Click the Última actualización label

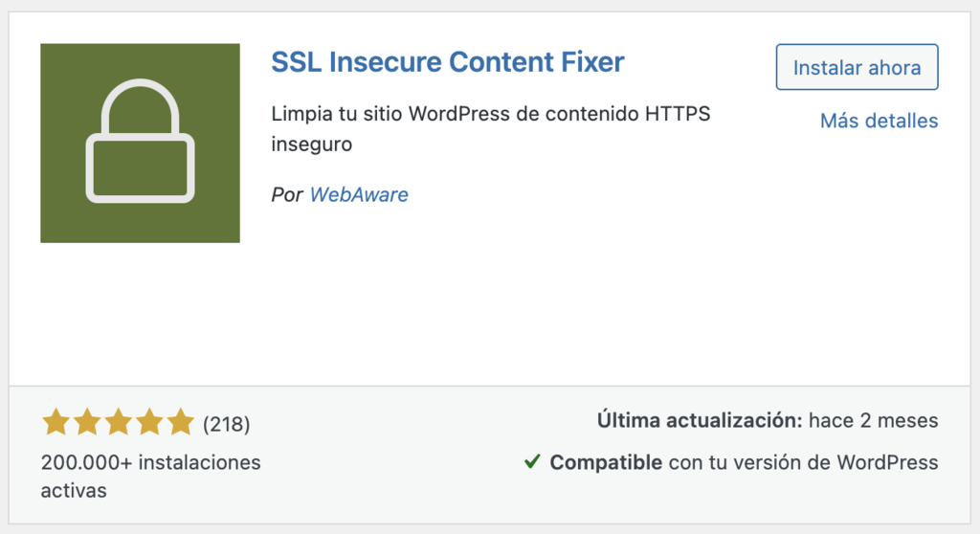tap(698, 420)
